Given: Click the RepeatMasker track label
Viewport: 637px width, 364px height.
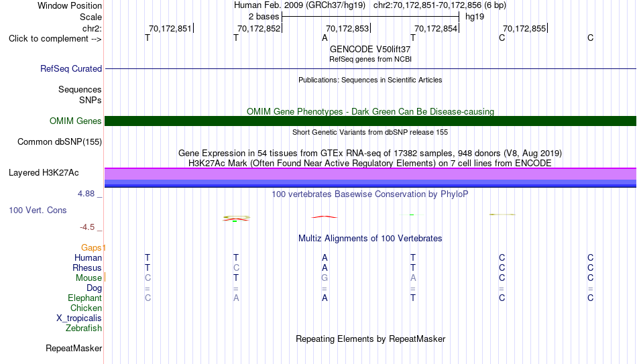Looking at the screenshot, I should 74,348.
